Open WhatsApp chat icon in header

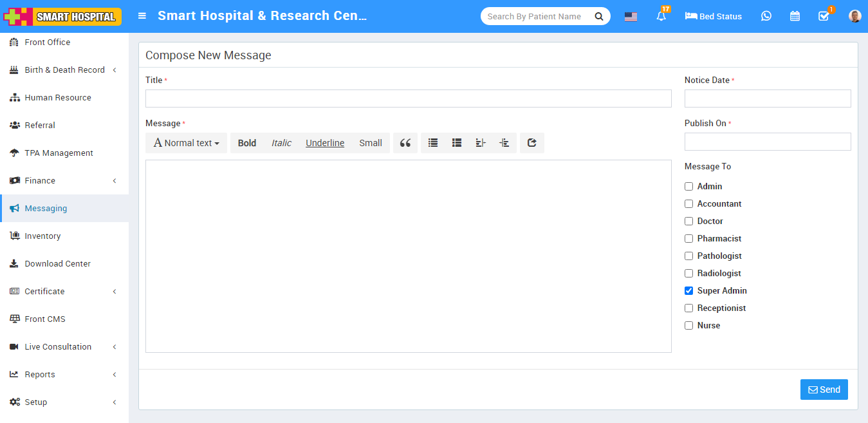pyautogui.click(x=766, y=16)
